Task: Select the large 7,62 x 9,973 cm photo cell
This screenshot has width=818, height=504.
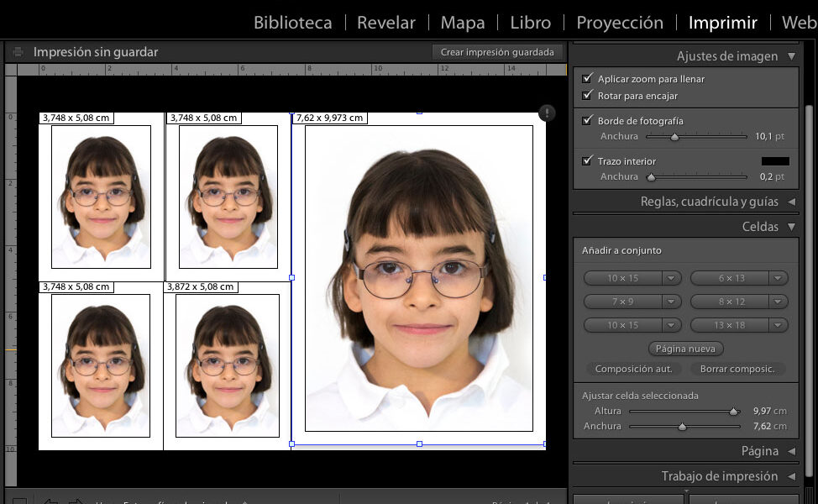Action: coord(419,277)
